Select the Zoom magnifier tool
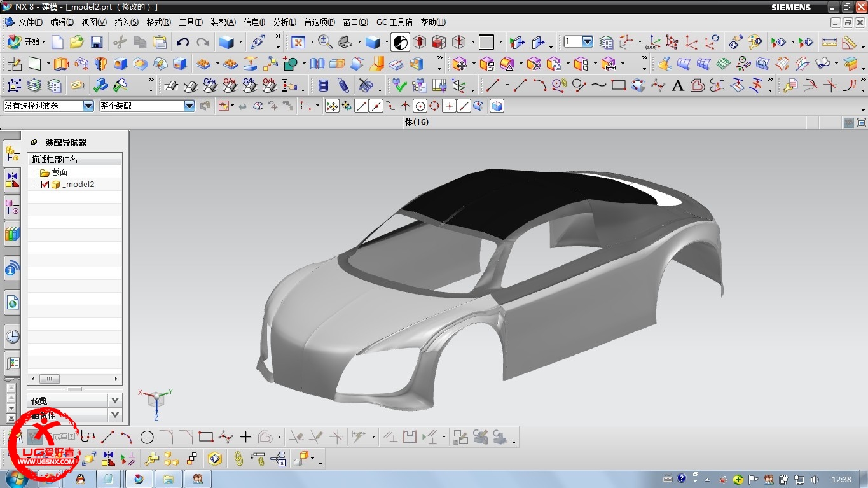The width and height of the screenshot is (868, 488). (325, 43)
